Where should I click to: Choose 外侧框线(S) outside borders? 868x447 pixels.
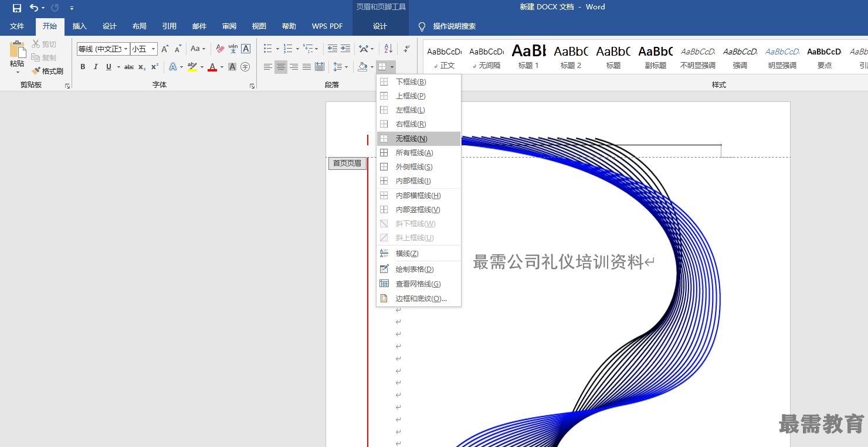(x=419, y=167)
